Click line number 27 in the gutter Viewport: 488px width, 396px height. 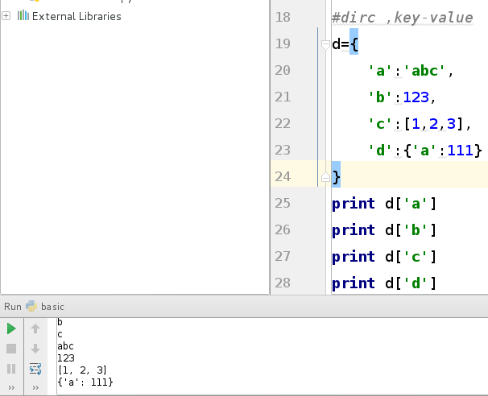click(x=283, y=256)
